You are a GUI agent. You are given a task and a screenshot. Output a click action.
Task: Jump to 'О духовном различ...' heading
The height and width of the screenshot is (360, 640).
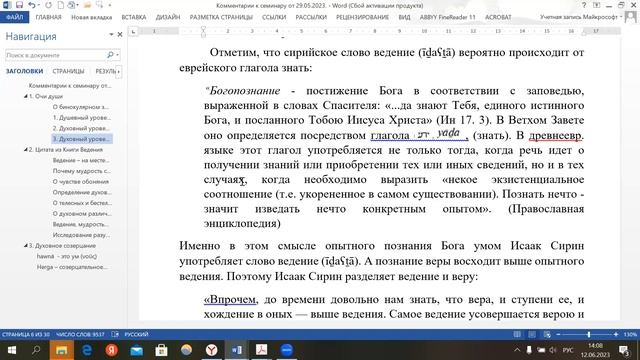82,213
